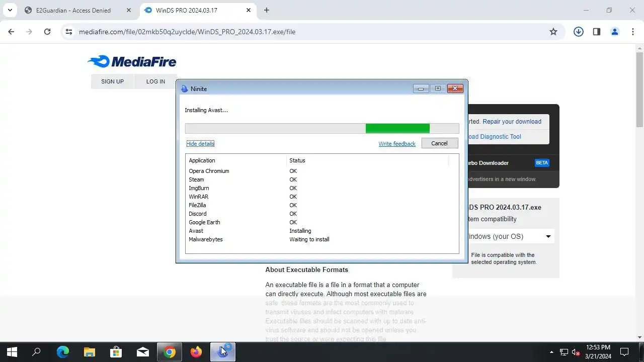View site information icon in address bar
The height and width of the screenshot is (362, 644).
point(69,32)
